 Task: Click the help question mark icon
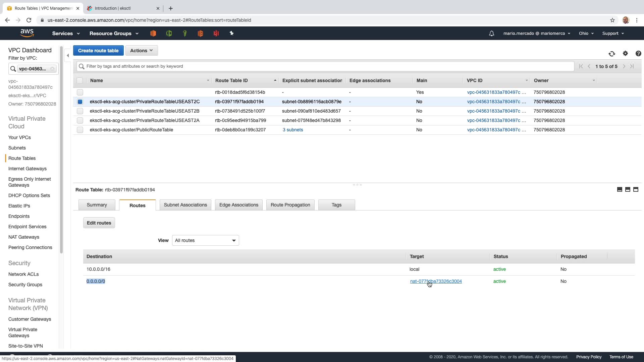638,53
